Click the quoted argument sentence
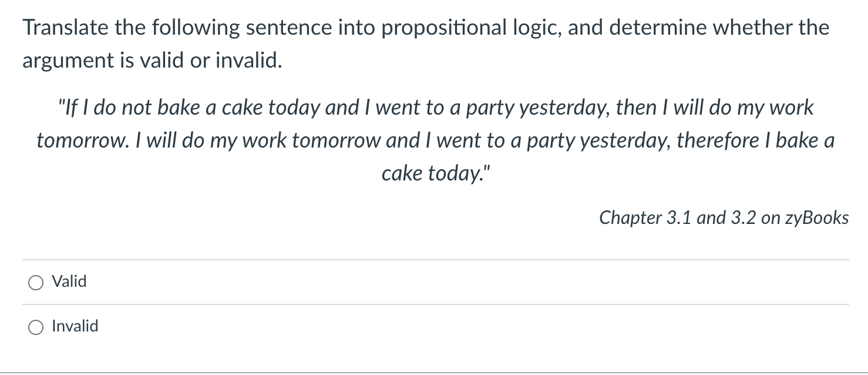Viewport: 868px width, 375px height. 435,140
